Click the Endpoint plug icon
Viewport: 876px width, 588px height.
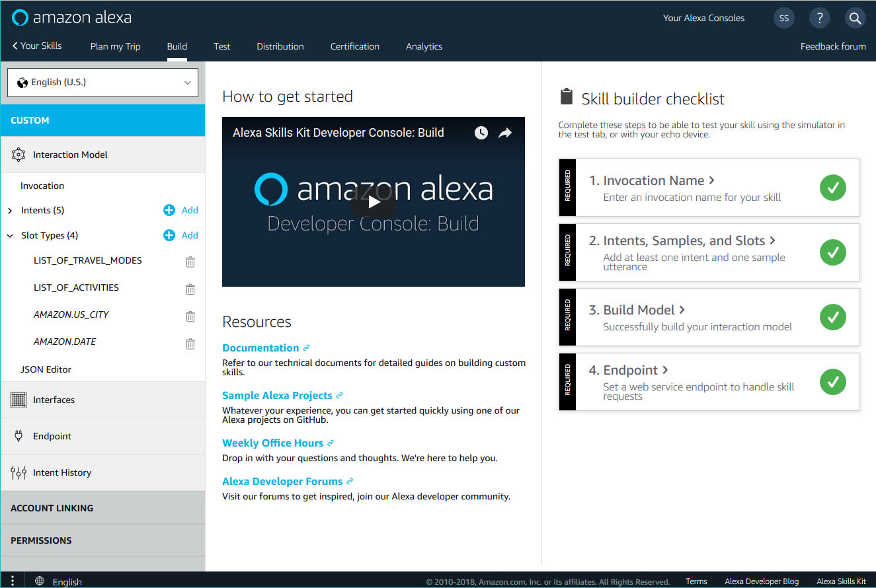(19, 436)
